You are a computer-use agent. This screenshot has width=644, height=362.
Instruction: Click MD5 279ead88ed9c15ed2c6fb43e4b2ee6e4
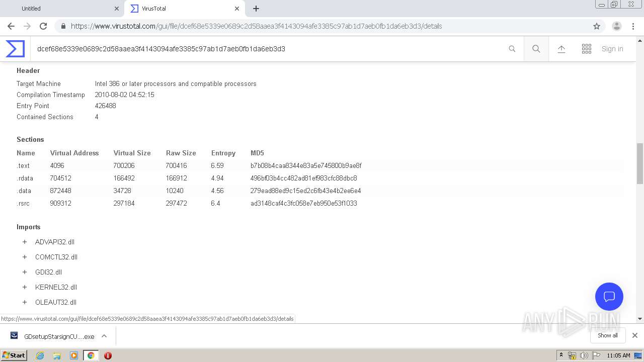306,191
